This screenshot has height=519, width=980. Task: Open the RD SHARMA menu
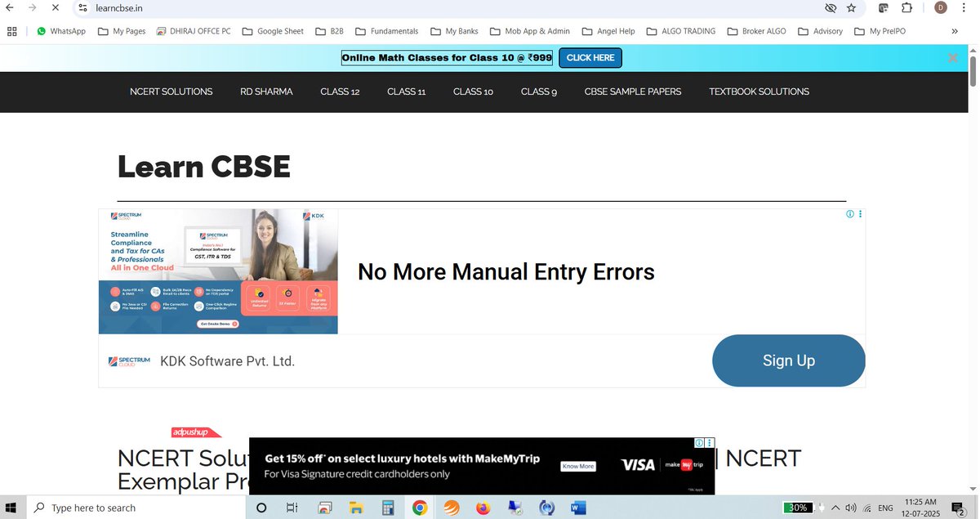[x=266, y=92]
